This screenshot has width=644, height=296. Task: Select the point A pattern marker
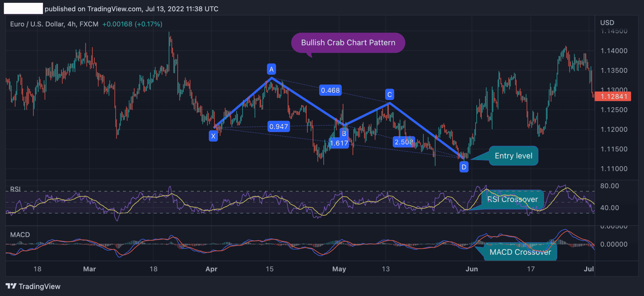271,69
